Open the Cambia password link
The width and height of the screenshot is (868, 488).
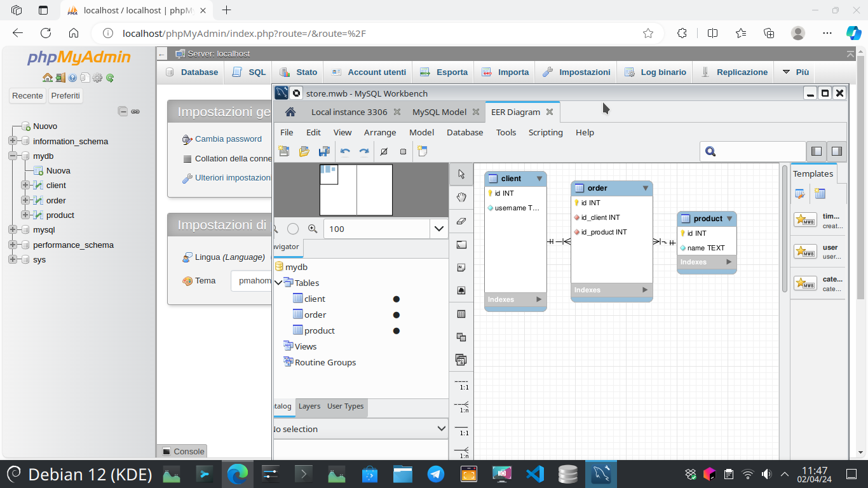(228, 139)
